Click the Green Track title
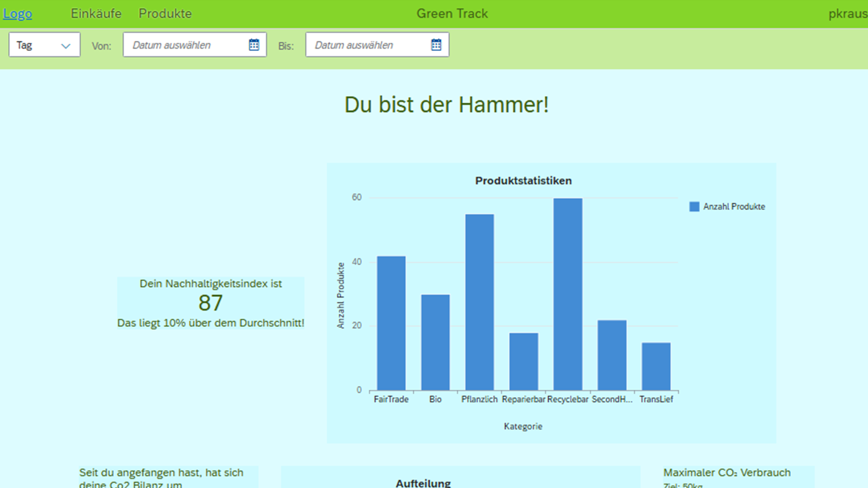868x488 pixels. (452, 14)
